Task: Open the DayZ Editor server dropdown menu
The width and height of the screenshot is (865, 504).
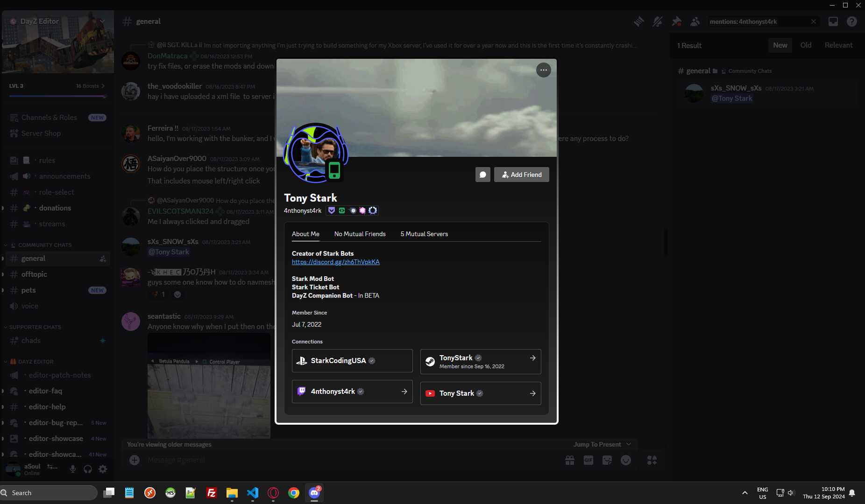Action: 57,21
